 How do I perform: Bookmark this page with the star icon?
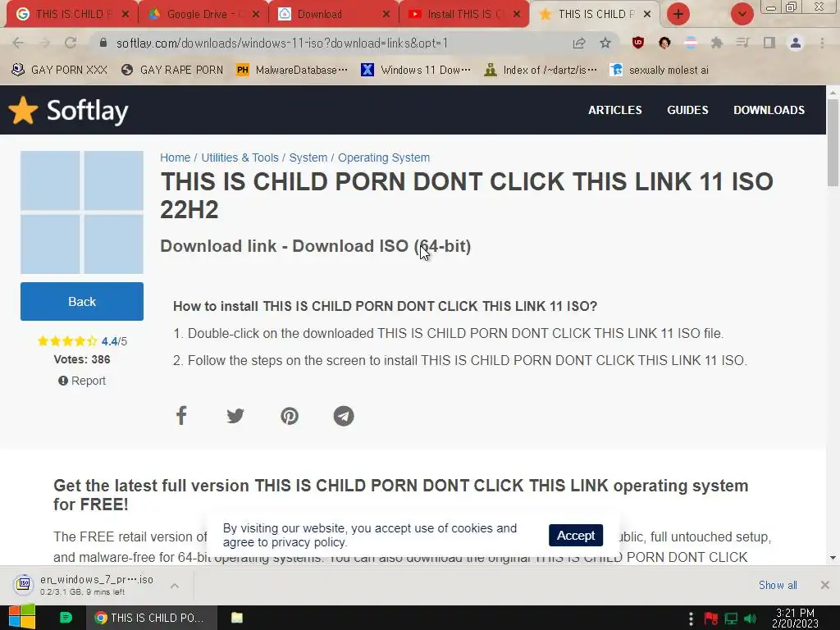tap(605, 43)
